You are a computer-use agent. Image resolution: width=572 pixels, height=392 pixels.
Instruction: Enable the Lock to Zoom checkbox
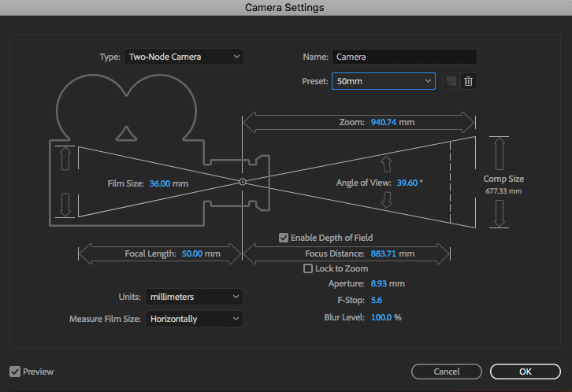coord(308,268)
